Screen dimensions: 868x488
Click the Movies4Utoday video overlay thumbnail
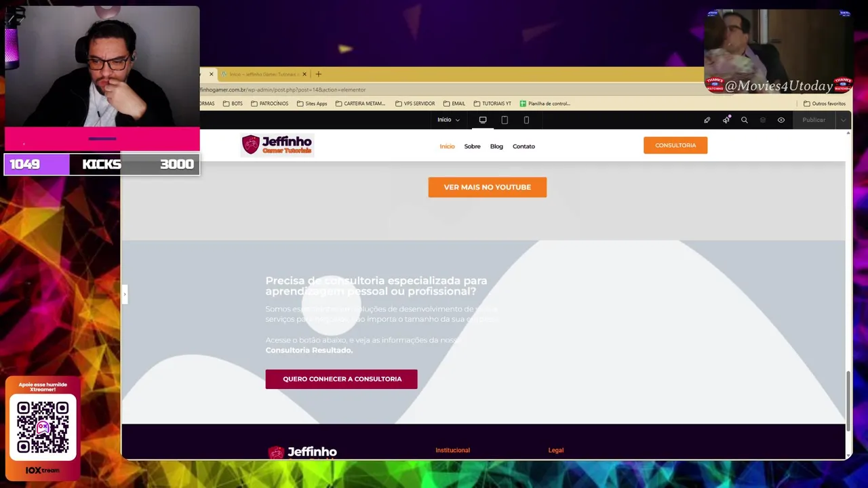[778, 51]
